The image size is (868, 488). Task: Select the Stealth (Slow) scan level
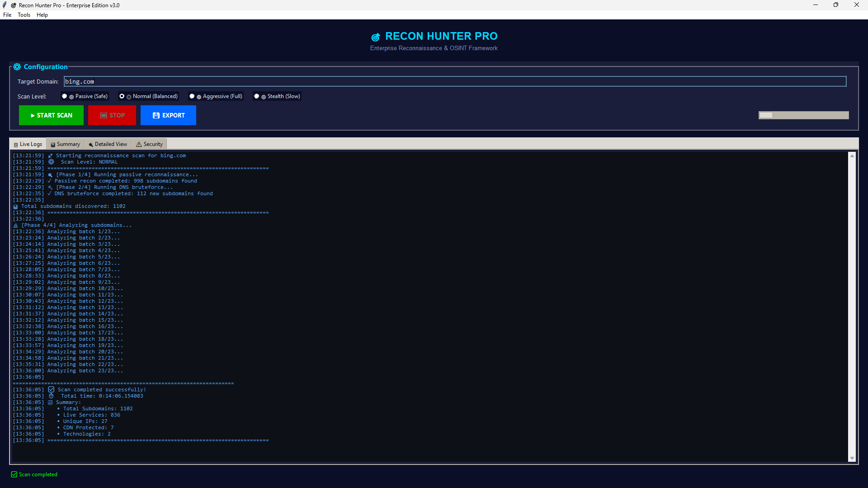pos(257,96)
